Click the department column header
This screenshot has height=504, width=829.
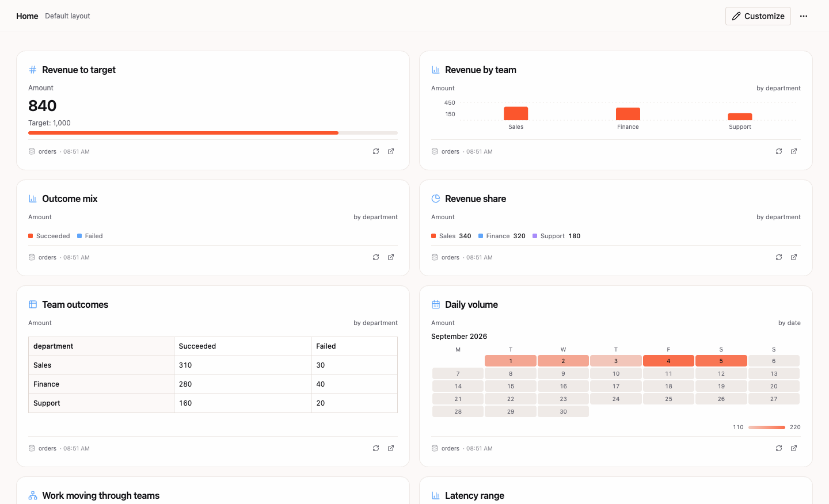pyautogui.click(x=101, y=346)
